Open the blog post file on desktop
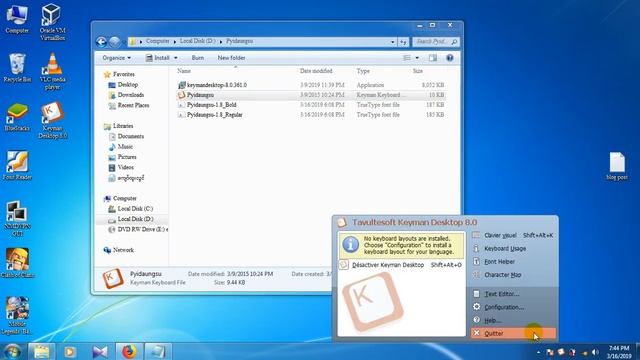Image resolution: width=640 pixels, height=360 pixels. click(x=617, y=166)
